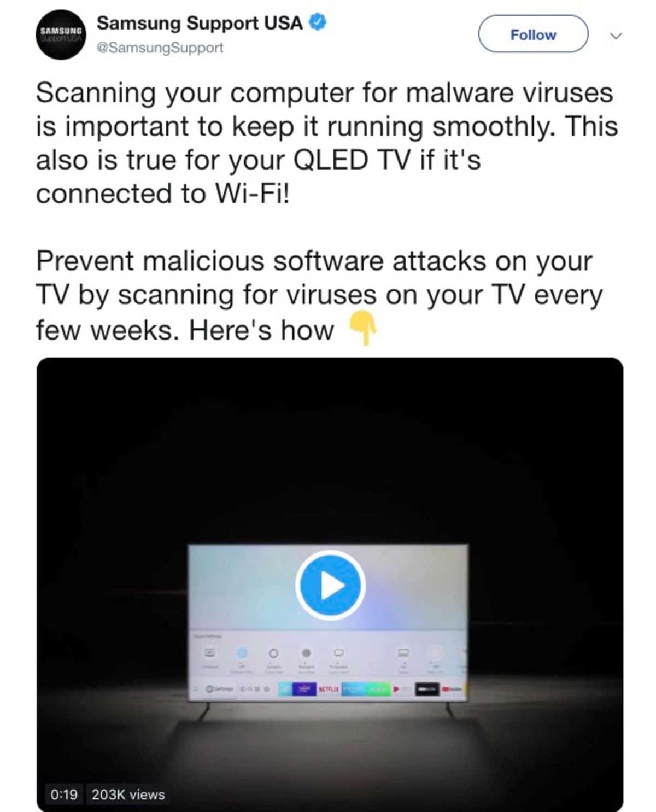Play the embedded video

(330, 585)
